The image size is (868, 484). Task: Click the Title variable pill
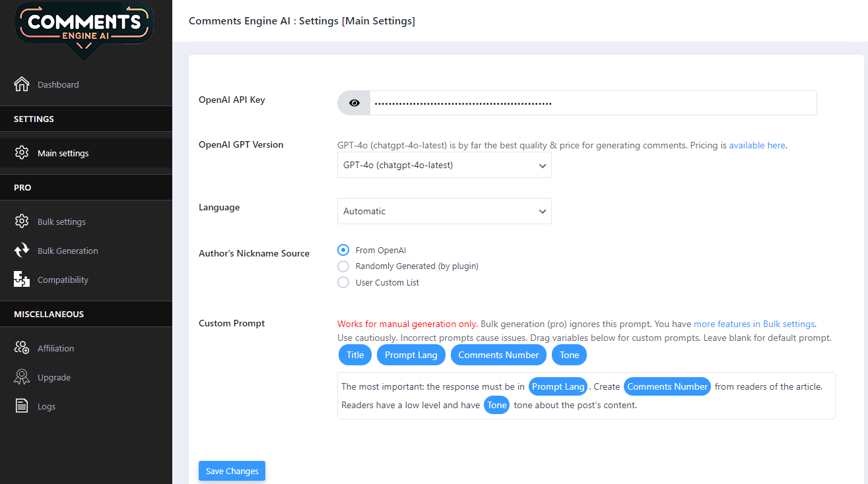tap(355, 355)
